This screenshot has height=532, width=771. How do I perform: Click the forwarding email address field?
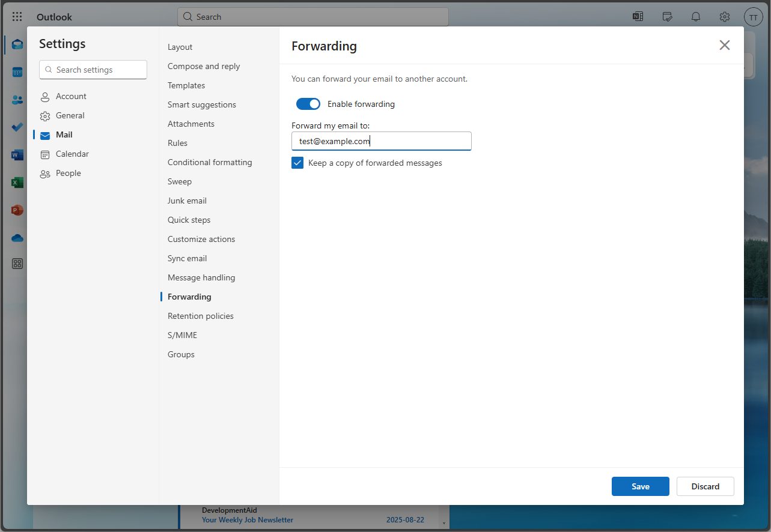coord(381,141)
